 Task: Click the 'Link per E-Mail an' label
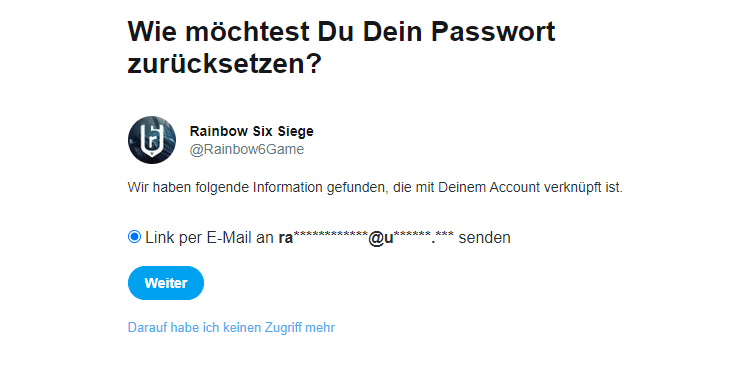click(x=210, y=237)
